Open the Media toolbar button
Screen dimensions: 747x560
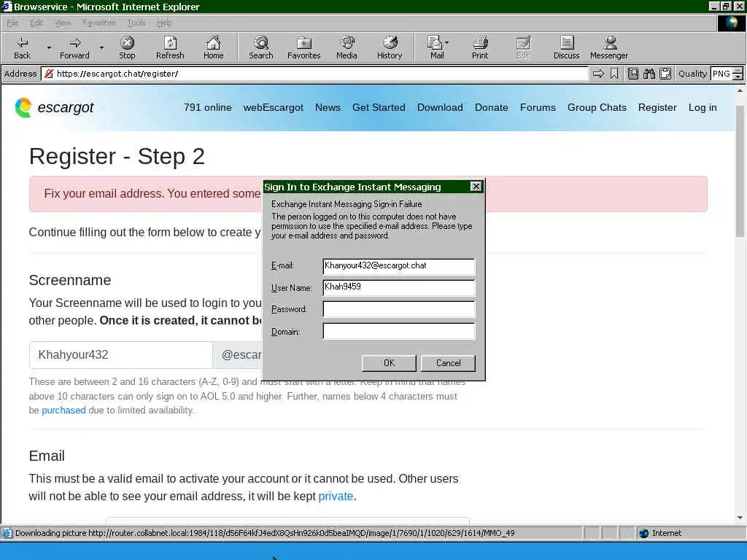click(347, 47)
